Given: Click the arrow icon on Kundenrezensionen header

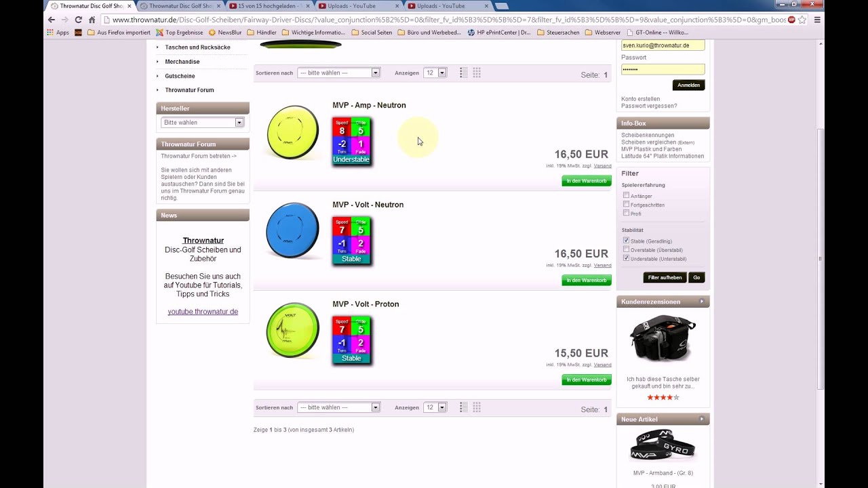Looking at the screenshot, I should (x=702, y=302).
